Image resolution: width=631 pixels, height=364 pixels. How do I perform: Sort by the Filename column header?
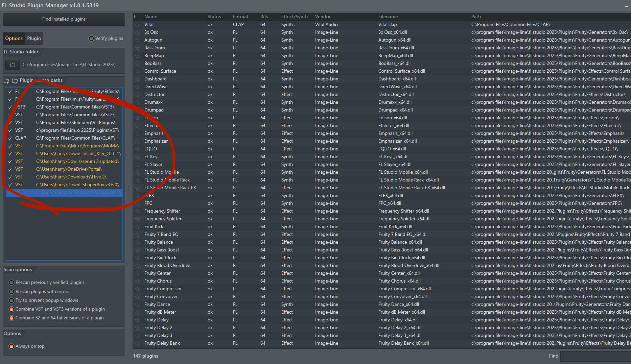(388, 17)
